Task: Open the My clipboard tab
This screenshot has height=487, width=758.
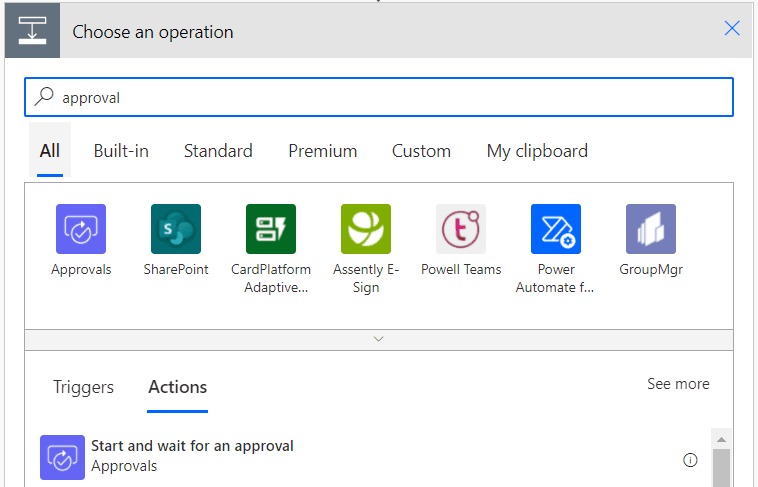Action: [x=537, y=150]
